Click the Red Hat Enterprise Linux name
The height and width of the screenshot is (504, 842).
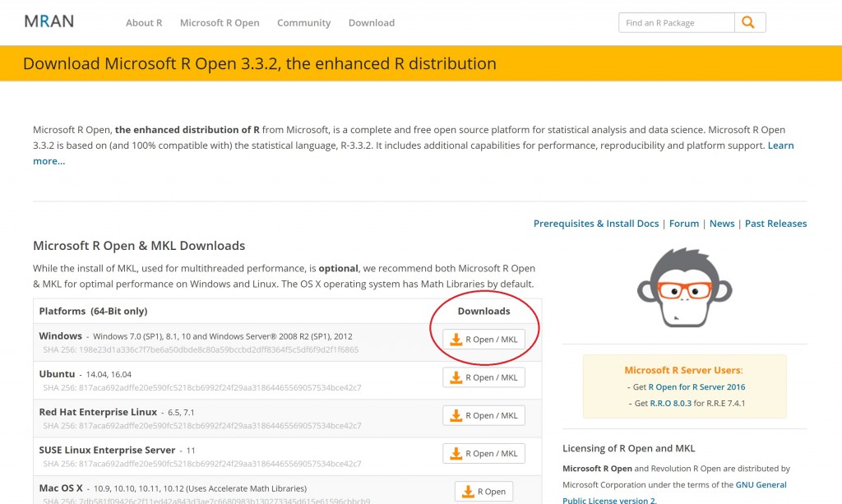coord(98,412)
